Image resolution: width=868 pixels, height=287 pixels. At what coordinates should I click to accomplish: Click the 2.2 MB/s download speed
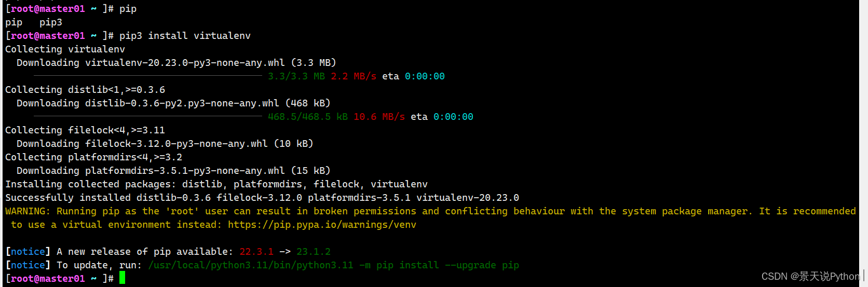[x=354, y=76]
